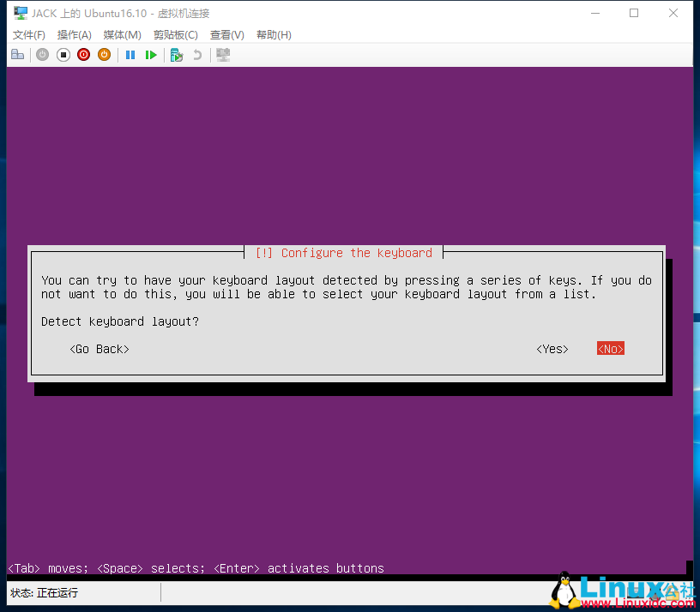Pause the virtual machine with the Pause icon
Image resolution: width=700 pixels, height=612 pixels.
tap(130, 54)
